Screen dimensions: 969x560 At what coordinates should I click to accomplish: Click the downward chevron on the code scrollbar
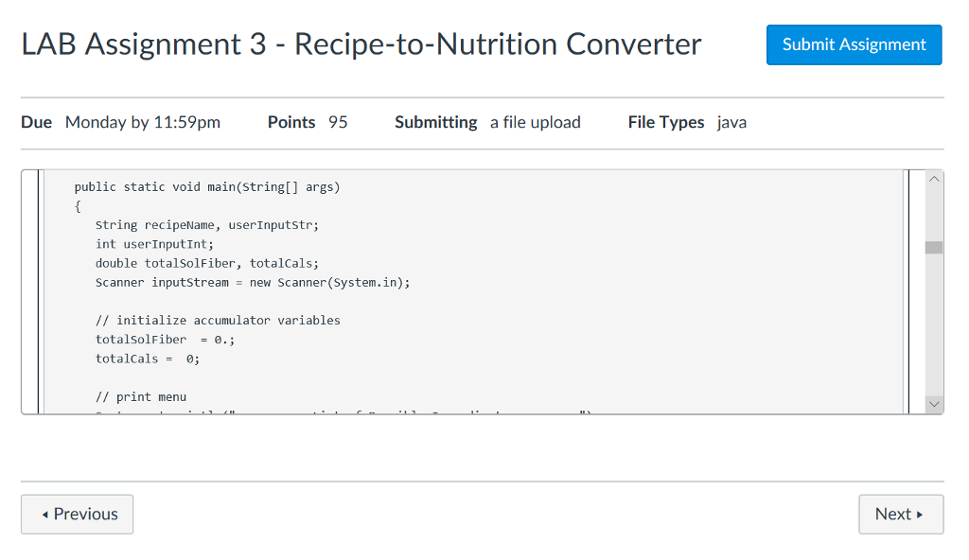[x=934, y=404]
